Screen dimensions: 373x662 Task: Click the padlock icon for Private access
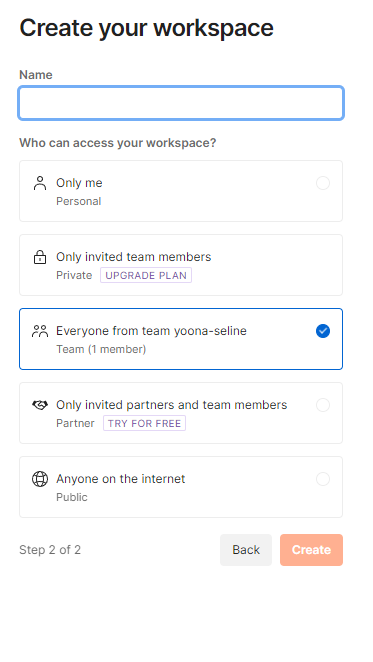pos(40,257)
